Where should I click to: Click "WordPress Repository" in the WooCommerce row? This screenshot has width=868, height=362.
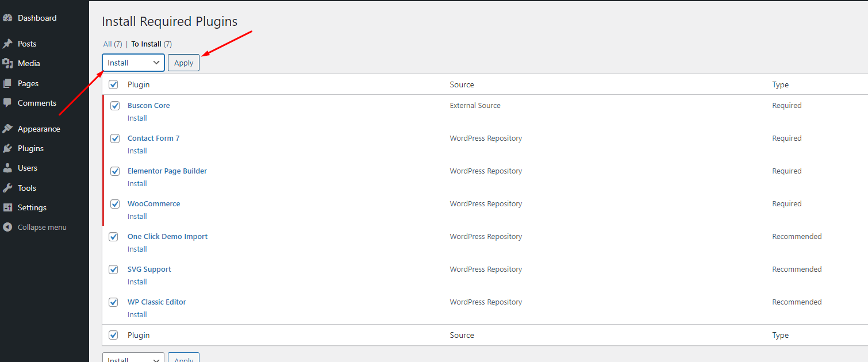coord(486,203)
